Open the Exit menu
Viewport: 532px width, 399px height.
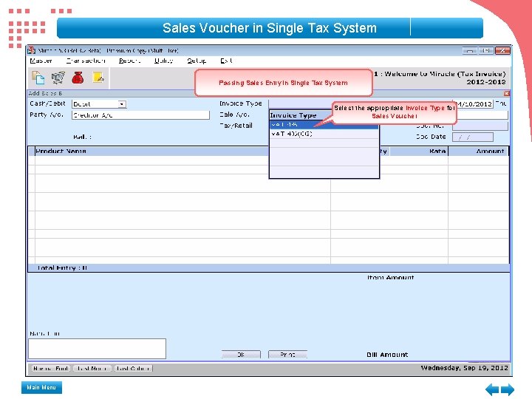pyautogui.click(x=226, y=61)
